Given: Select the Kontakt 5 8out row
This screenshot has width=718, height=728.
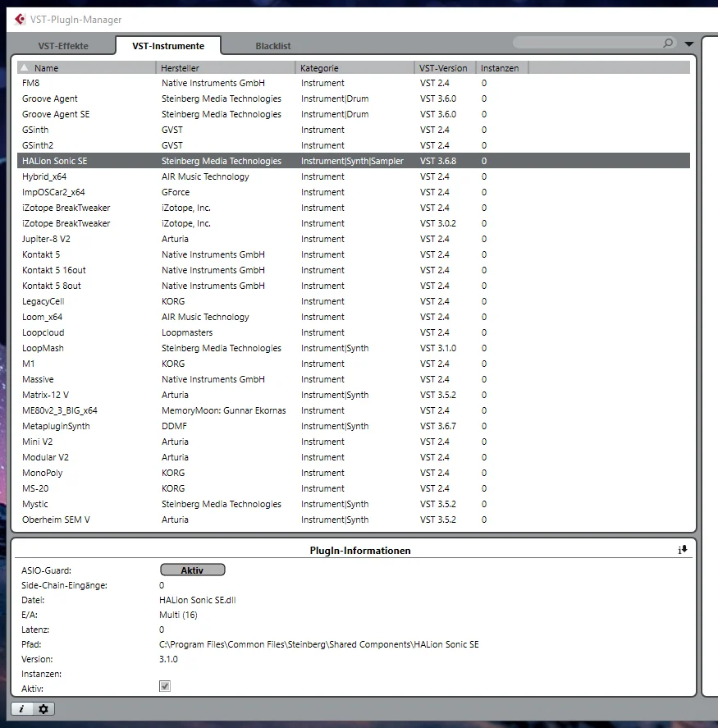Looking at the screenshot, I should coord(354,286).
